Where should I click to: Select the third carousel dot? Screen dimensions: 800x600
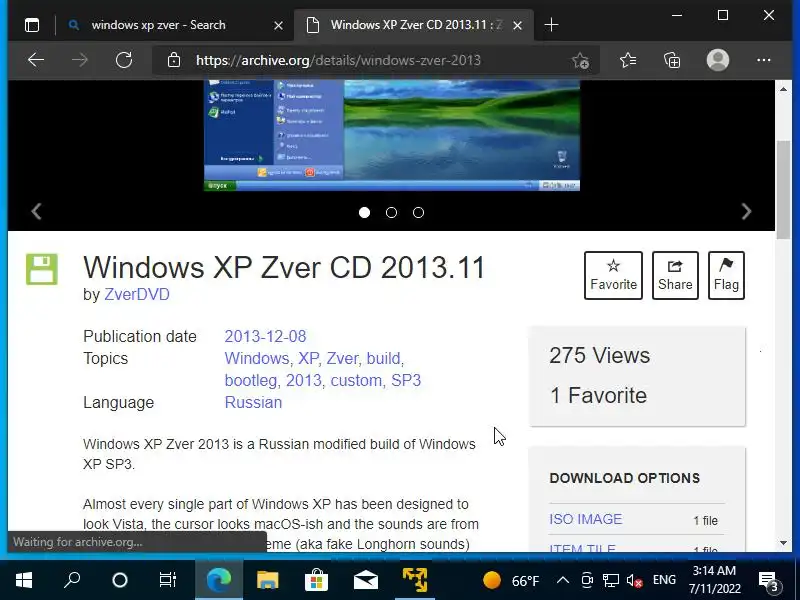[418, 213]
